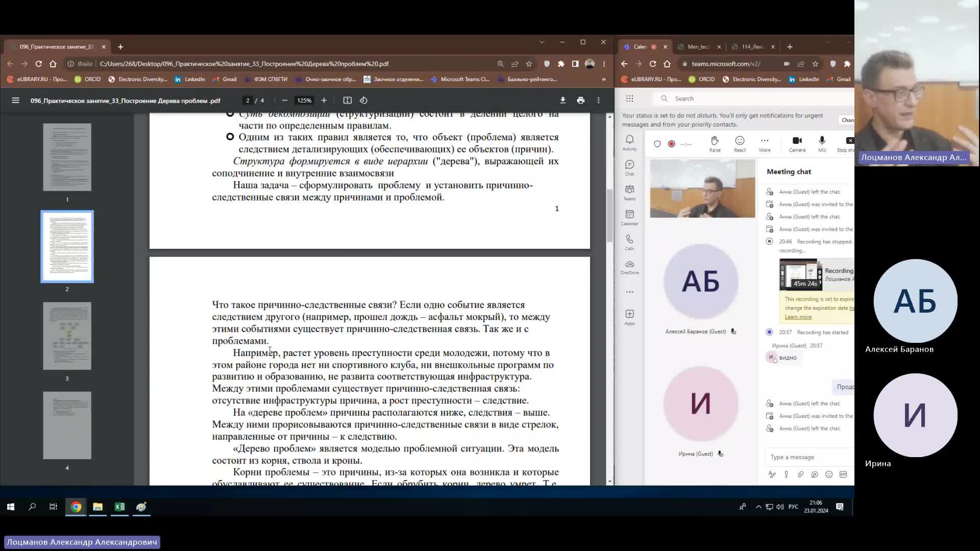Open message format options in chat
This screenshot has width=980, height=551.
[772, 474]
